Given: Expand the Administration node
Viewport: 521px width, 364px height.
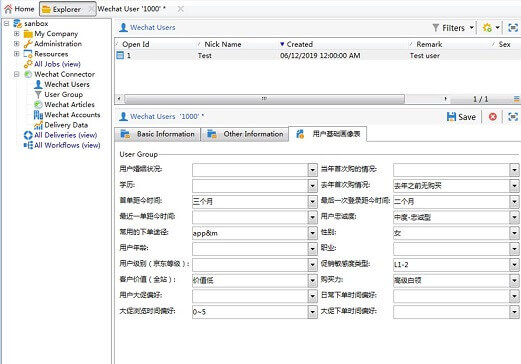Looking at the screenshot, I should (16, 44).
